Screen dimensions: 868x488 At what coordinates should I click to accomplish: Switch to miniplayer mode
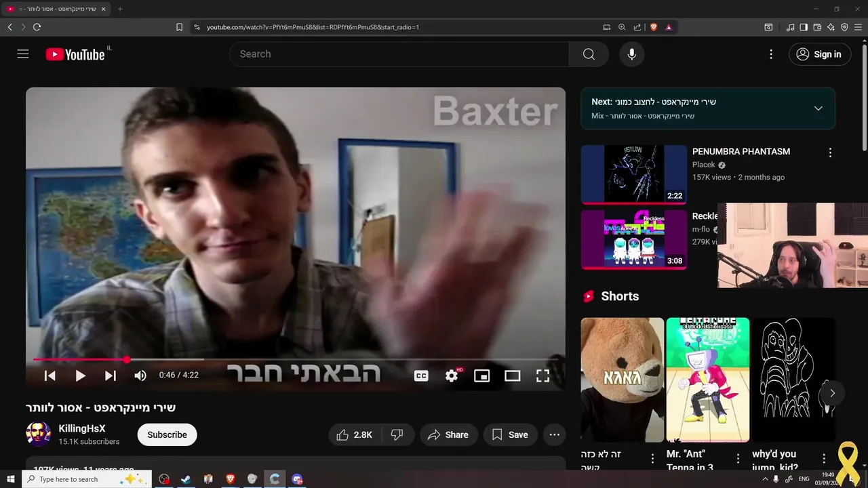tap(481, 375)
